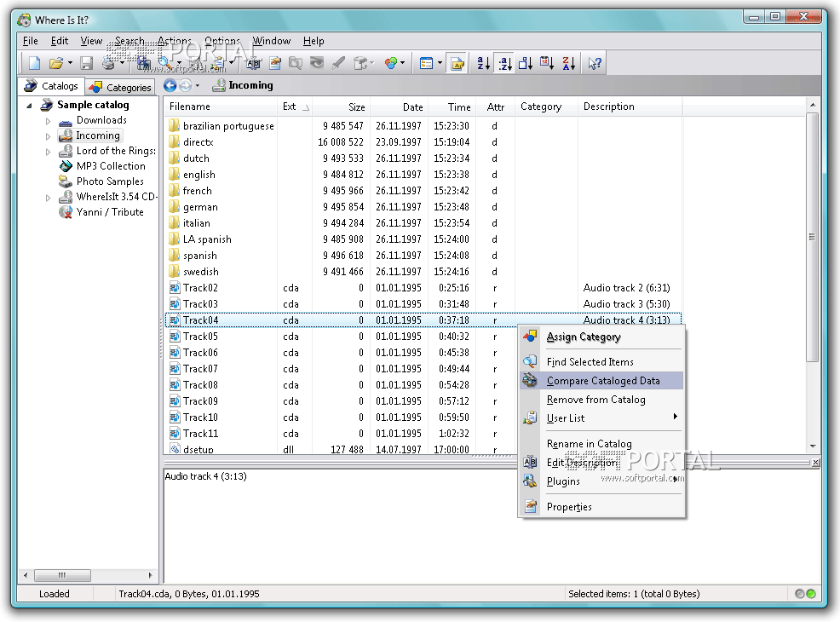Image resolution: width=840 pixels, height=622 pixels.
Task: Click the Track02 file icon
Action: (x=174, y=288)
